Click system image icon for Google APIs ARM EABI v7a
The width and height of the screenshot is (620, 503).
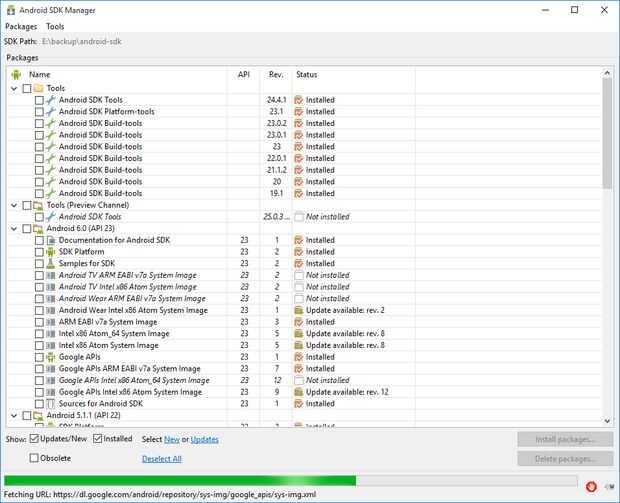click(x=51, y=369)
